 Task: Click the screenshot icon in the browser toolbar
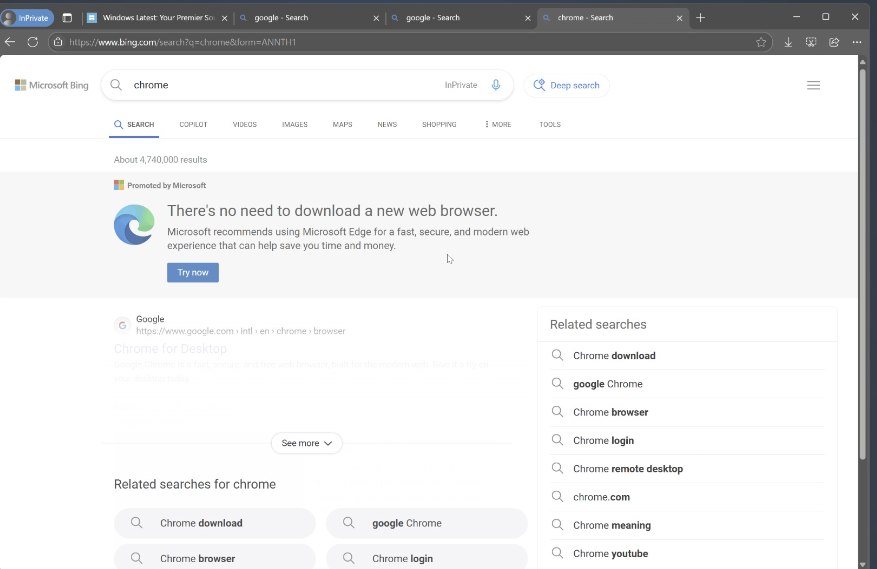[x=811, y=42]
